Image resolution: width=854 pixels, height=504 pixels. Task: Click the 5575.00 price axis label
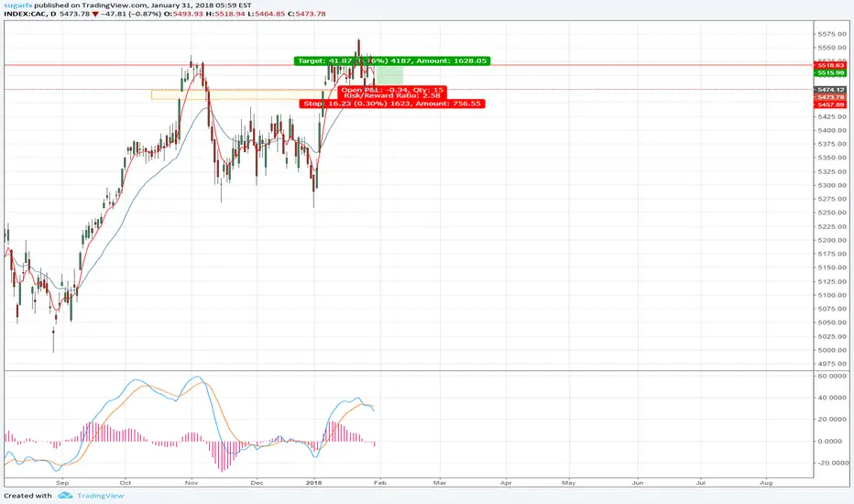832,34
